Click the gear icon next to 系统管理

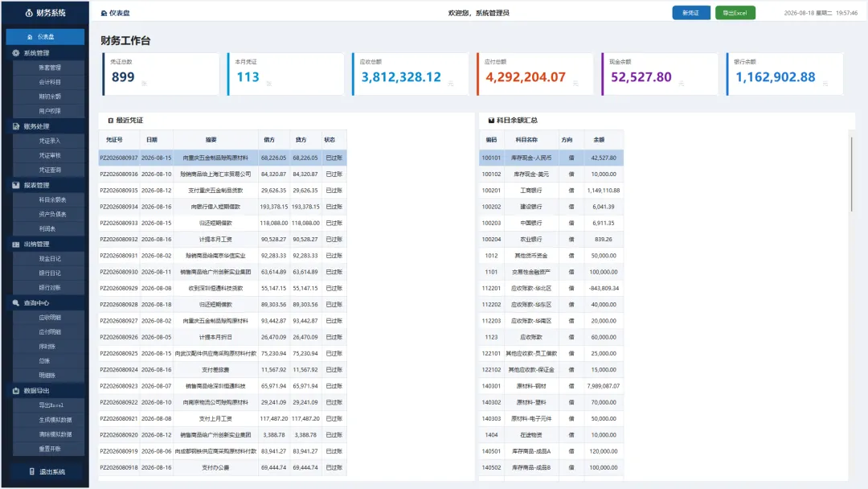pos(15,53)
